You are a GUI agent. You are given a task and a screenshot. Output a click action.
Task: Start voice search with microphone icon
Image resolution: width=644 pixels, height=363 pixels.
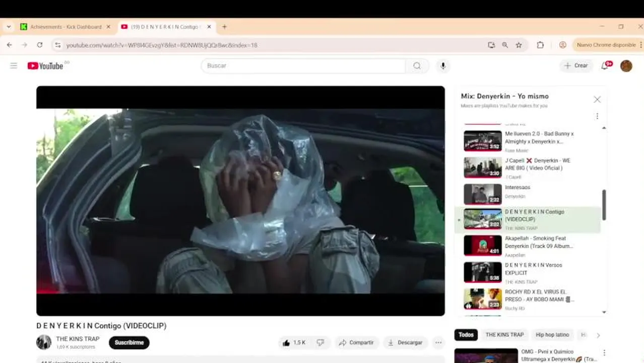(x=443, y=66)
